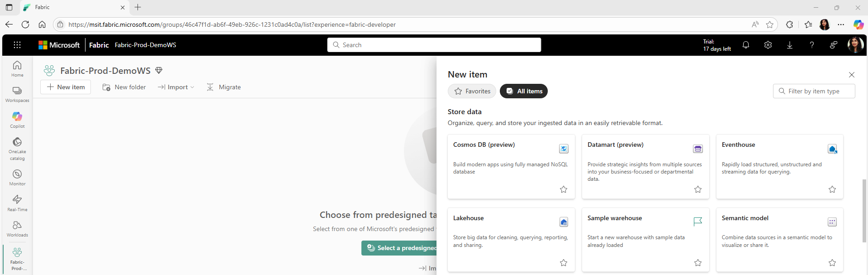The width and height of the screenshot is (868, 275).
Task: Click the feedback icon in header
Action: tap(833, 45)
